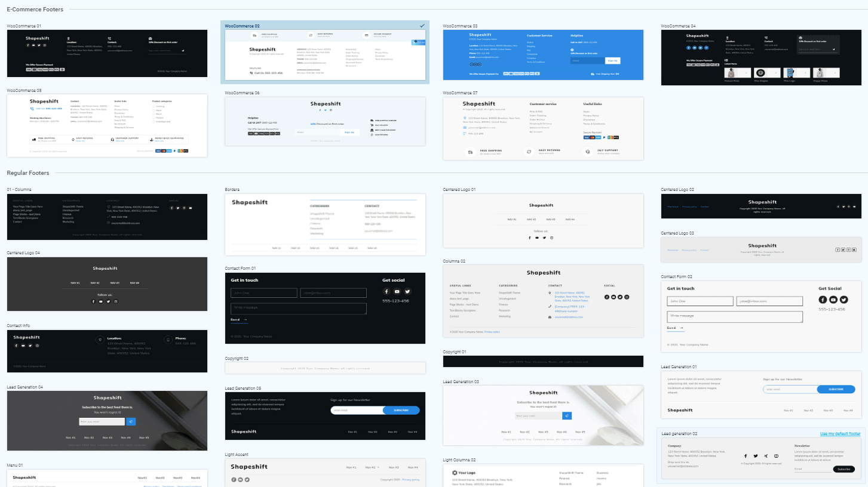The width and height of the screenshot is (868, 487).
Task: Pick the Lead Generation 01 footer thumbnail
Action: coord(761,394)
